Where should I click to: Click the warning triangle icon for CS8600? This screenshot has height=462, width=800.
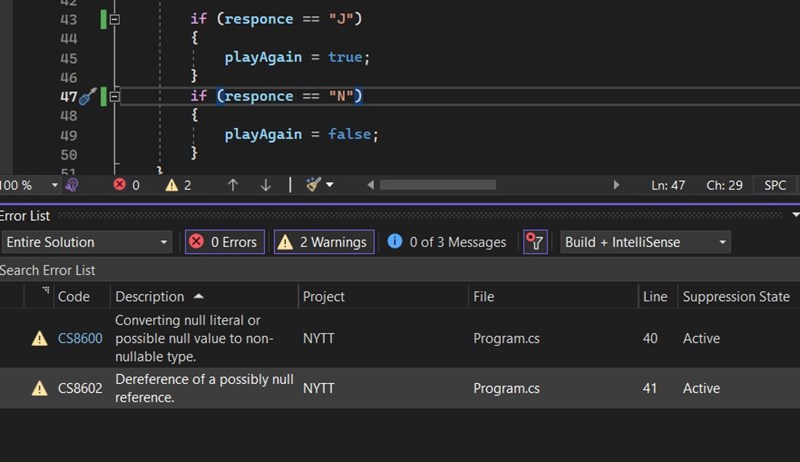click(x=39, y=339)
